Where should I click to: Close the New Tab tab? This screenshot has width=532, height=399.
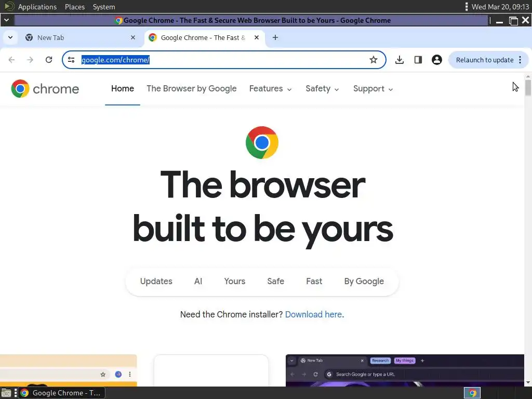coord(133,37)
